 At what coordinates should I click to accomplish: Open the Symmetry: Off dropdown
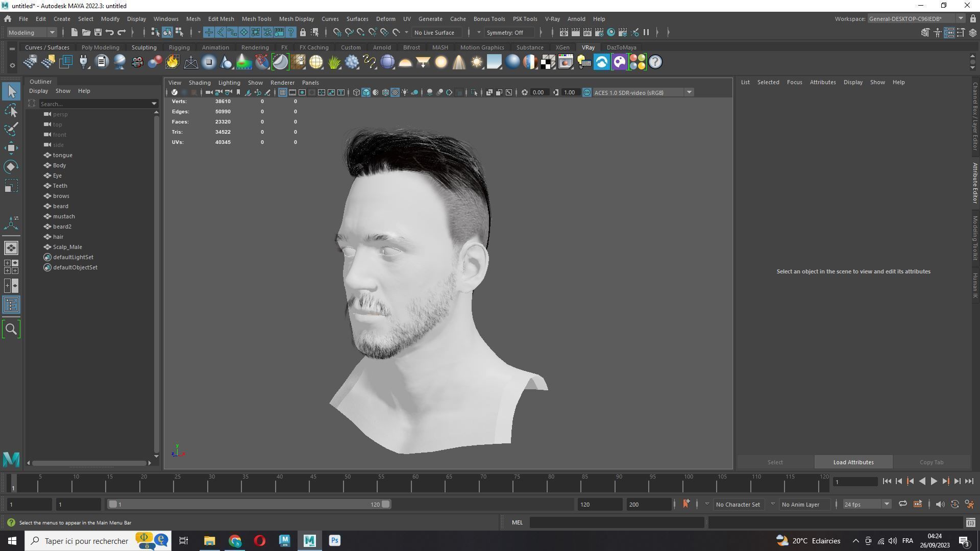[x=510, y=33]
